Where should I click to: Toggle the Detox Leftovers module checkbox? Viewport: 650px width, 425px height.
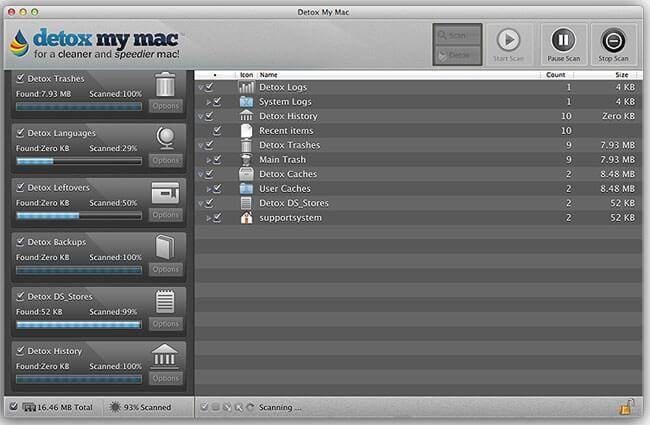click(x=20, y=187)
